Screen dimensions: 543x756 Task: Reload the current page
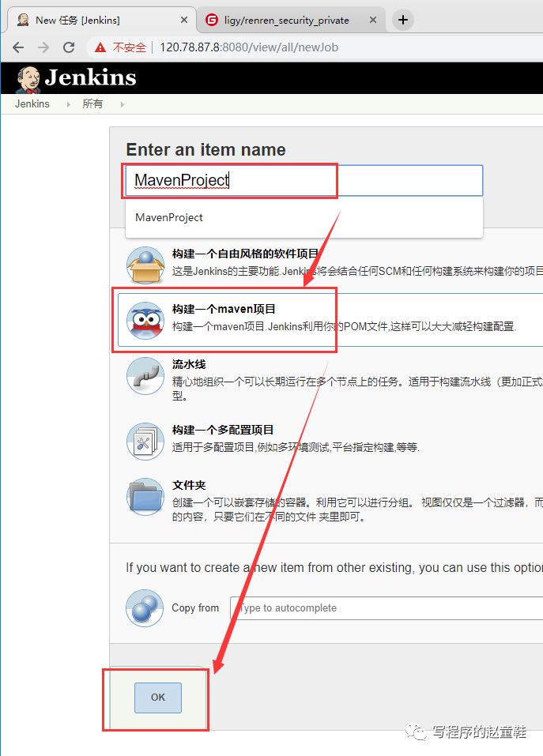coord(69,47)
